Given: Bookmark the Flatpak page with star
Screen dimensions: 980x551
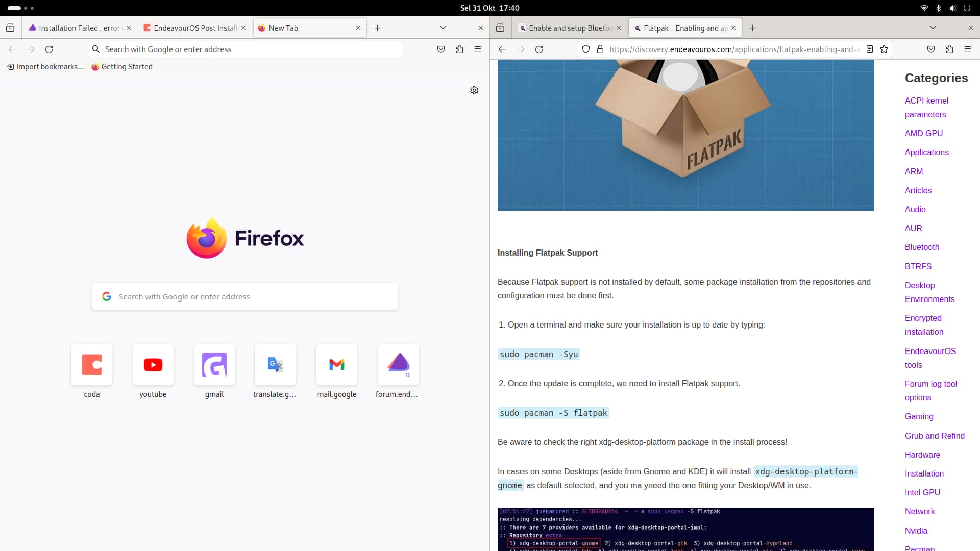Looking at the screenshot, I should point(884,49).
